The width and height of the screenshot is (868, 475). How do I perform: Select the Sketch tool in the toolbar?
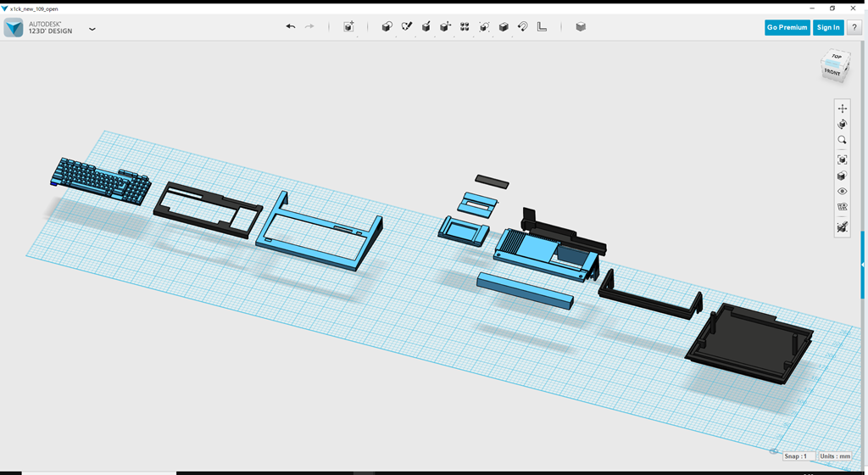(x=406, y=27)
